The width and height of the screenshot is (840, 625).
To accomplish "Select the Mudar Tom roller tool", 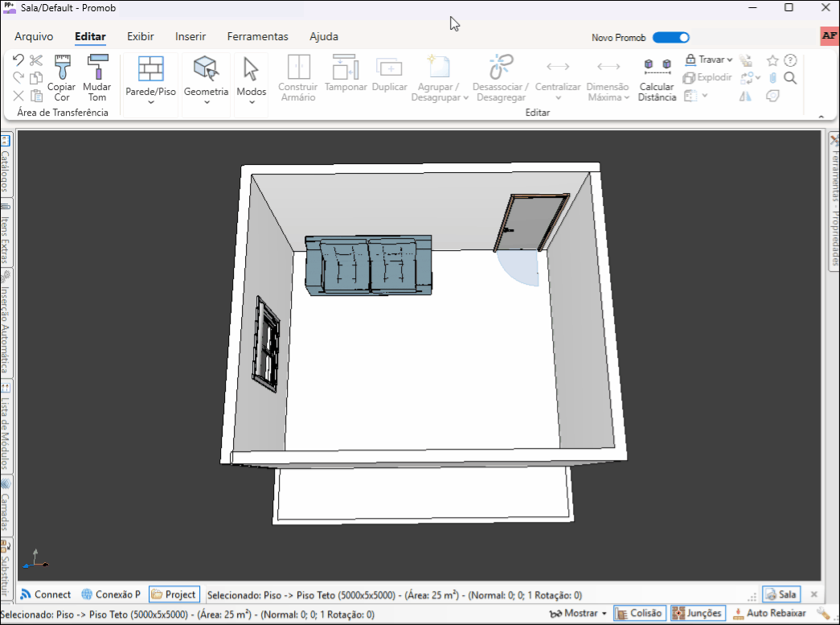I will (x=97, y=77).
